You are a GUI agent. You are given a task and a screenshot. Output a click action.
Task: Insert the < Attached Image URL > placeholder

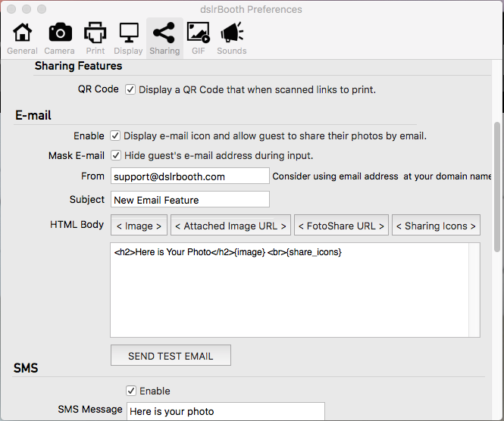[x=230, y=225]
